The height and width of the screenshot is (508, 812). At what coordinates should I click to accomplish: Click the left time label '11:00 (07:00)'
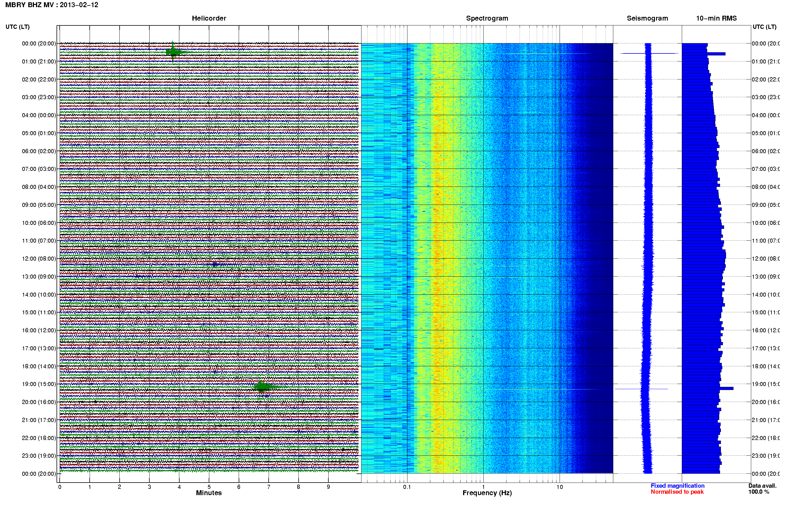coord(39,241)
